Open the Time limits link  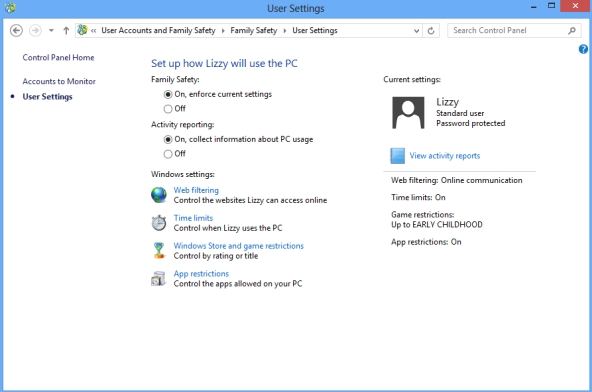pyautogui.click(x=193, y=218)
